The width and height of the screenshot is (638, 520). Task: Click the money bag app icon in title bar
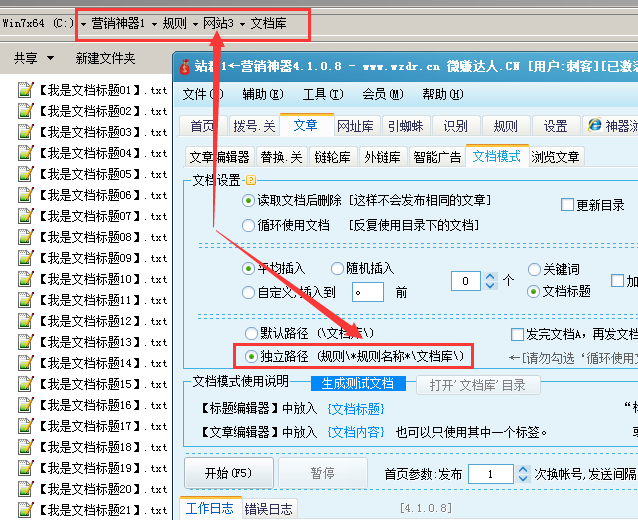pyautogui.click(x=184, y=67)
